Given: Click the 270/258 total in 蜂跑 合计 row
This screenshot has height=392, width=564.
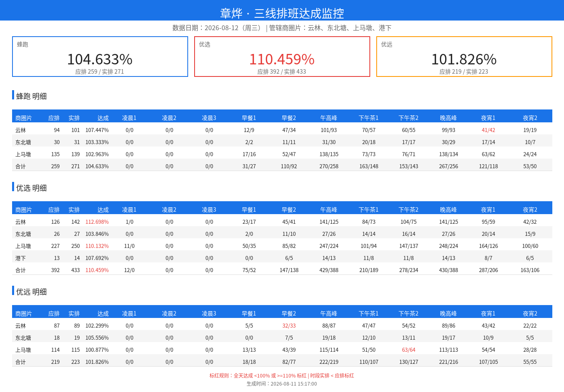Looking at the screenshot, I should click(329, 166).
